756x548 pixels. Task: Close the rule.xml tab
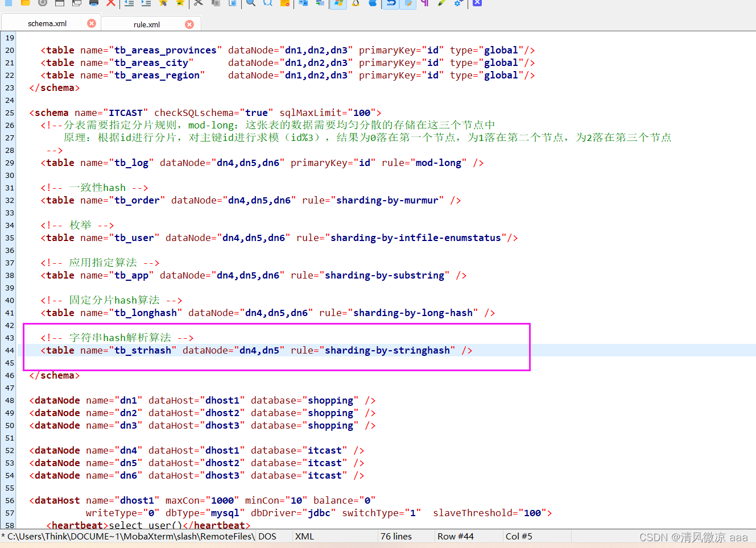(x=189, y=24)
